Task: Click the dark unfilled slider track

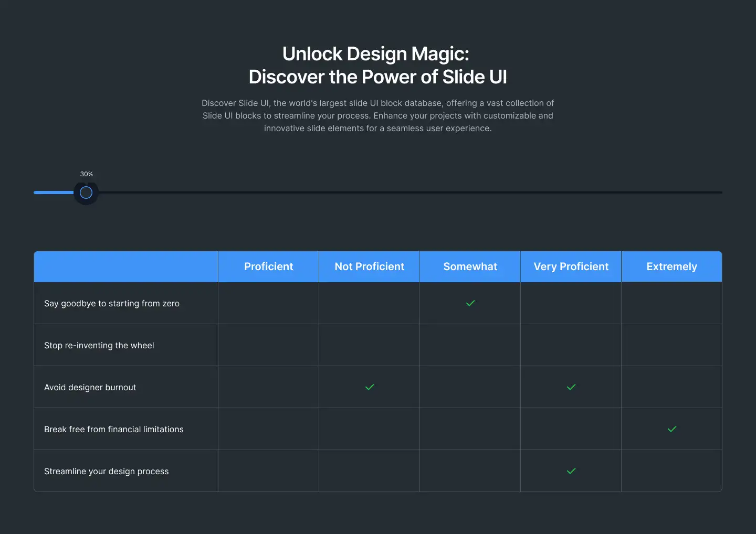Action: [409, 193]
